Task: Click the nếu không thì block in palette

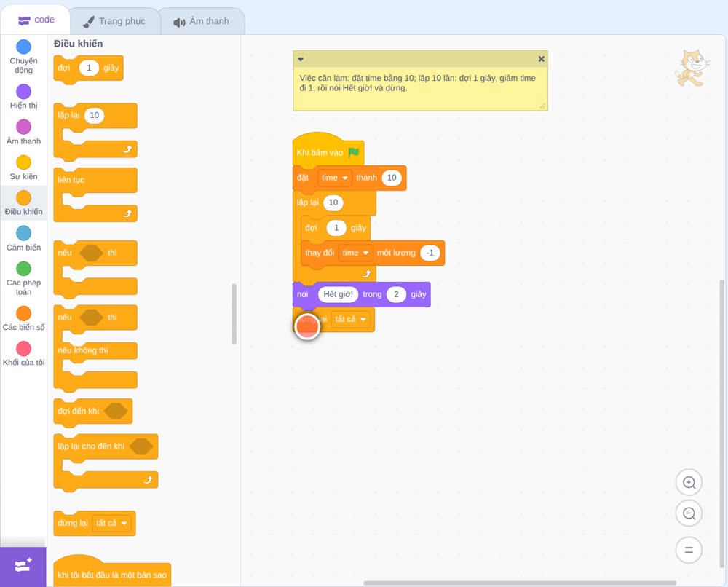Action: coord(95,348)
